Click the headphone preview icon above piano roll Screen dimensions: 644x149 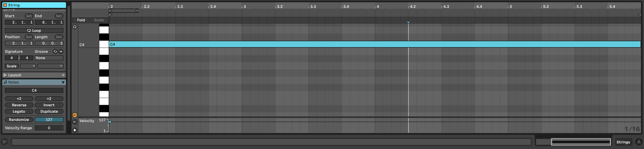[75, 27]
